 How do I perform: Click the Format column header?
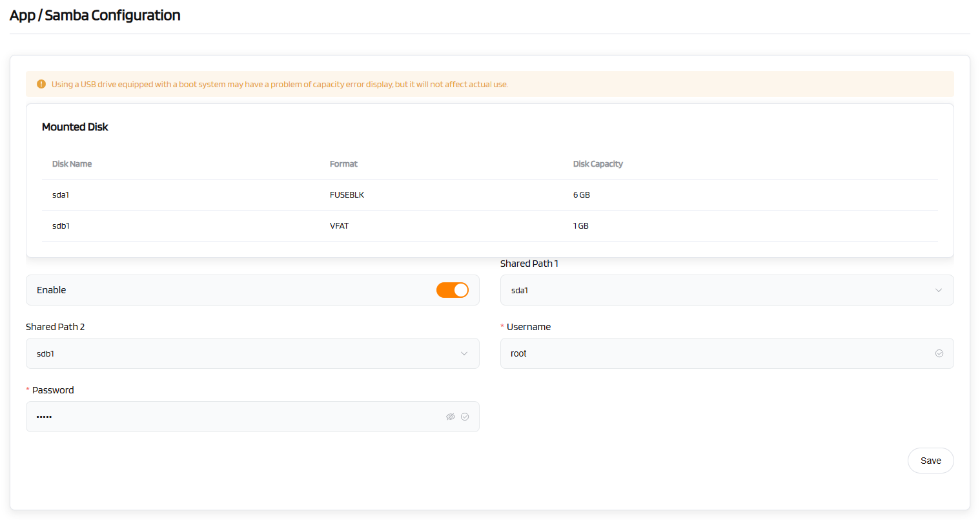pyautogui.click(x=343, y=164)
